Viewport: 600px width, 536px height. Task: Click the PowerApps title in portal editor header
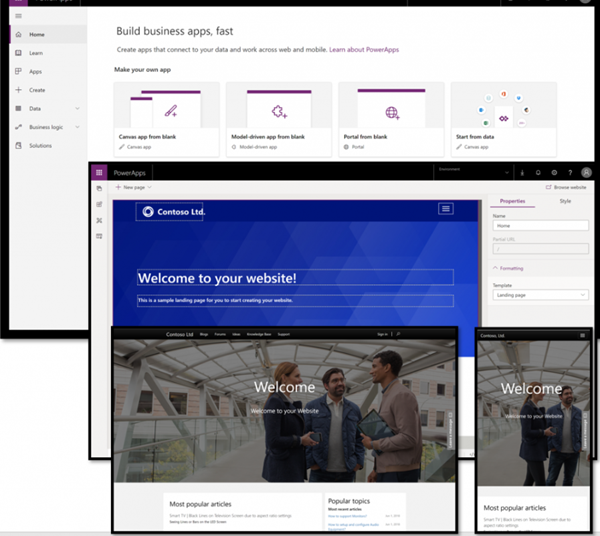pos(129,173)
